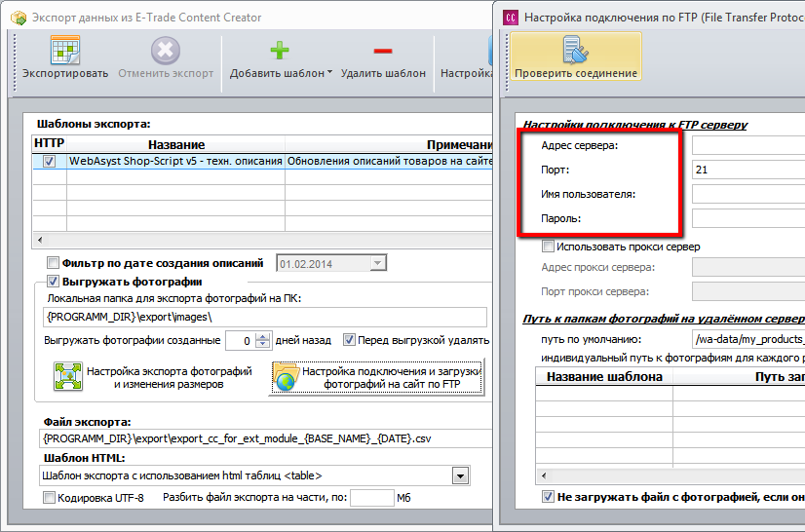The width and height of the screenshot is (805, 532).
Task: Decrease the дней назад spinner value
Action: [263, 345]
